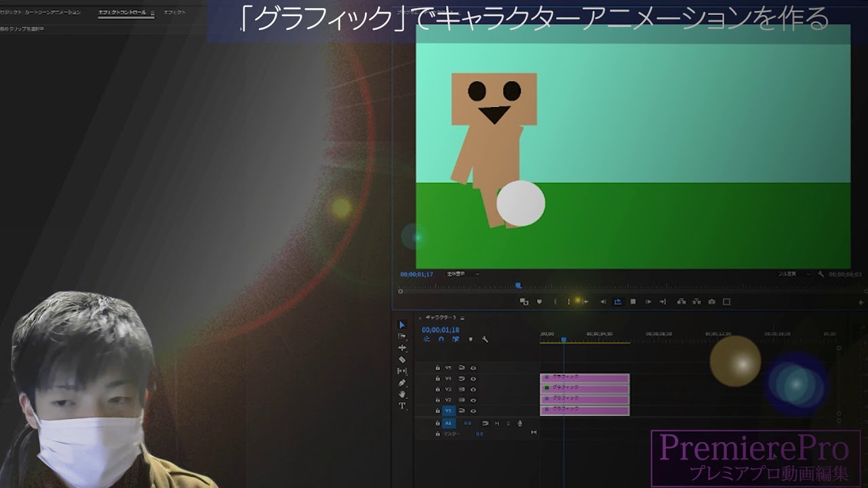Hide the V5 track with eye icon

pos(473,368)
